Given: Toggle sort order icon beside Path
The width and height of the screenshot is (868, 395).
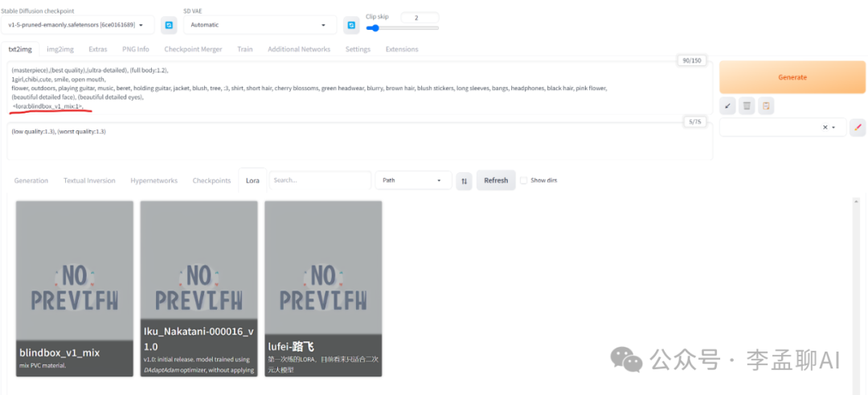Looking at the screenshot, I should [x=464, y=180].
